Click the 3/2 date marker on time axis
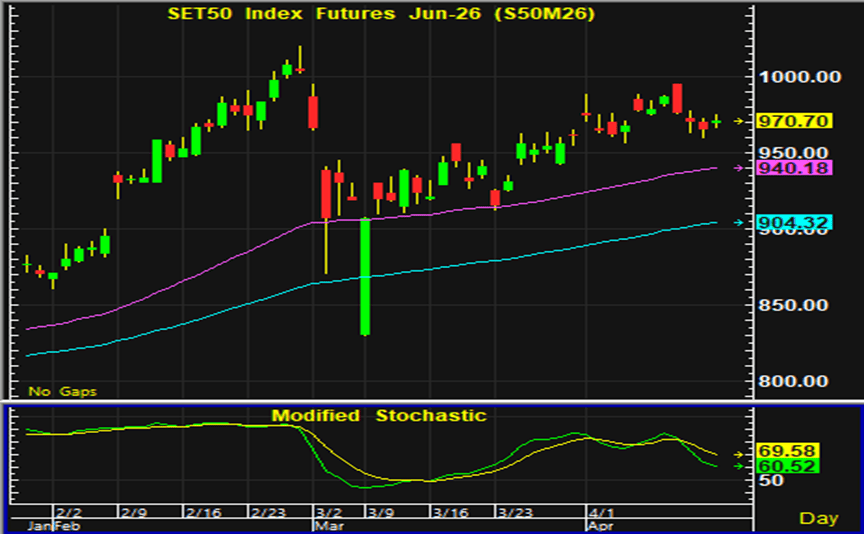 (327, 511)
